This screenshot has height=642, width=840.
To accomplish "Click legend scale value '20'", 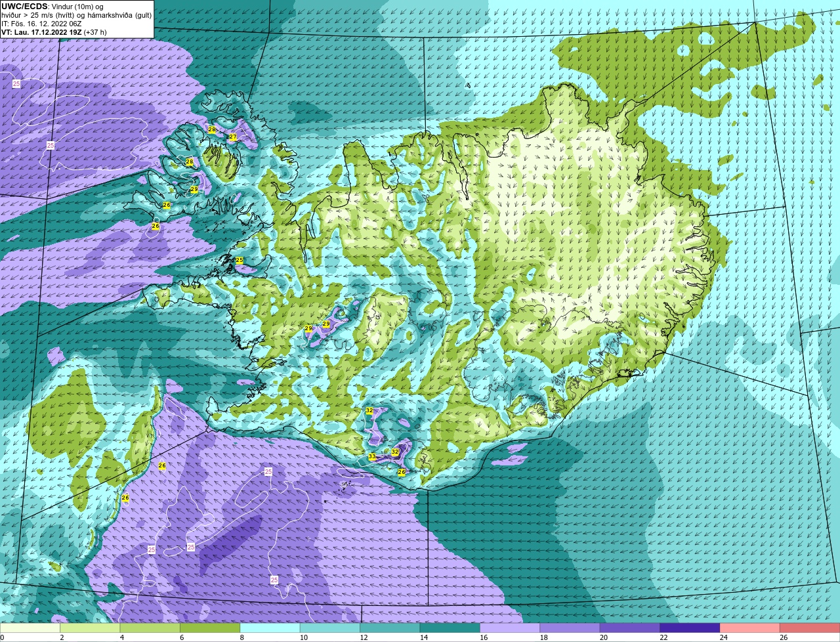I will [x=602, y=637].
